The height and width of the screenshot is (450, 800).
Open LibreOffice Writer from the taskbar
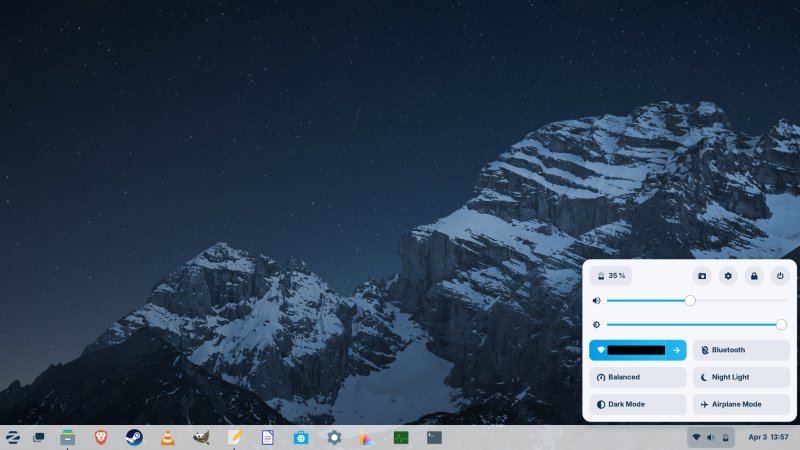(x=268, y=437)
